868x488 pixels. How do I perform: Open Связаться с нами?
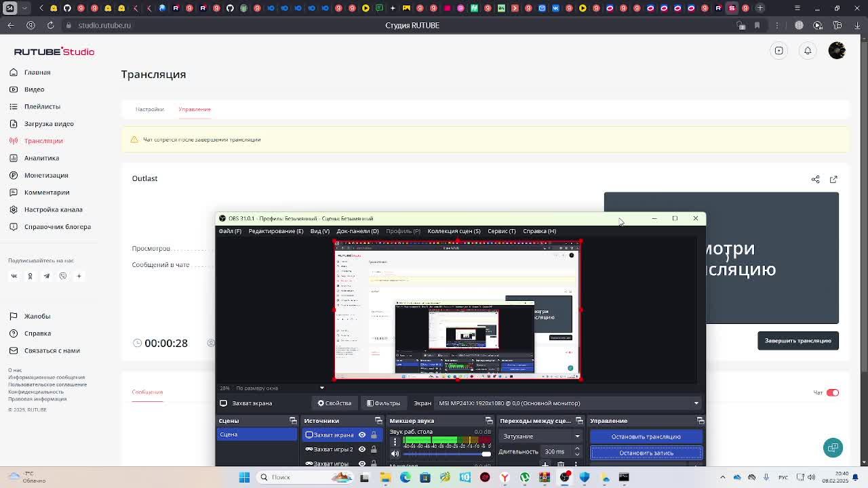(x=44, y=350)
